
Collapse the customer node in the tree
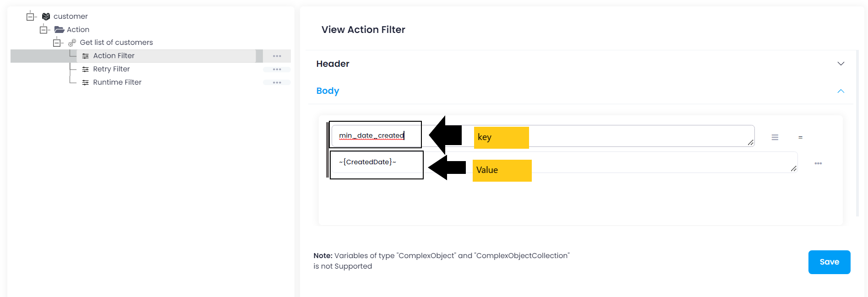tap(30, 16)
